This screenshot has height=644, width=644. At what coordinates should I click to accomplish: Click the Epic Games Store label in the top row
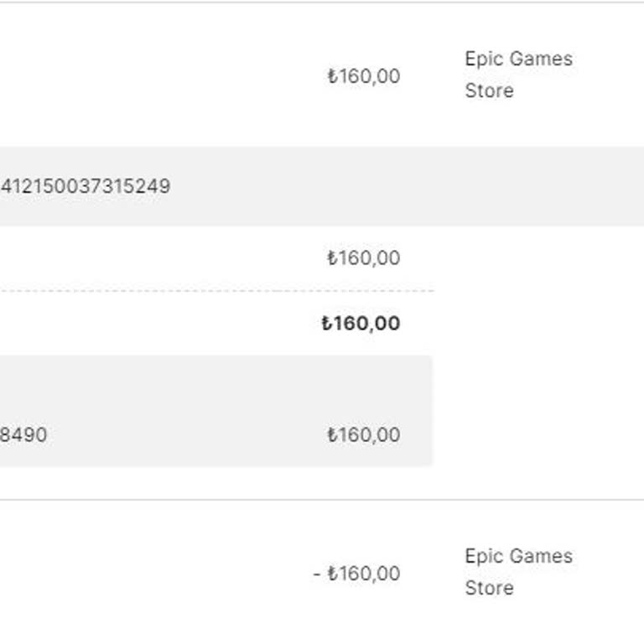pyautogui.click(x=518, y=75)
